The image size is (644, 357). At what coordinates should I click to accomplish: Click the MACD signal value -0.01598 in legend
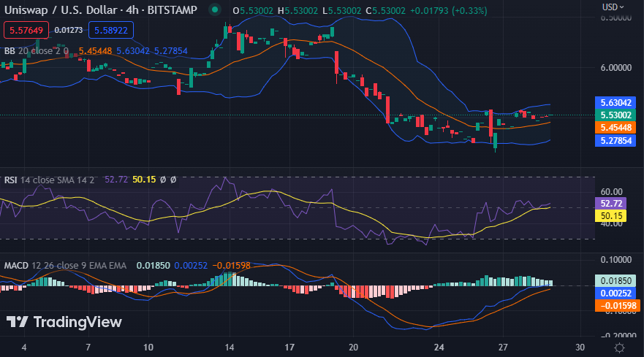coord(231,266)
